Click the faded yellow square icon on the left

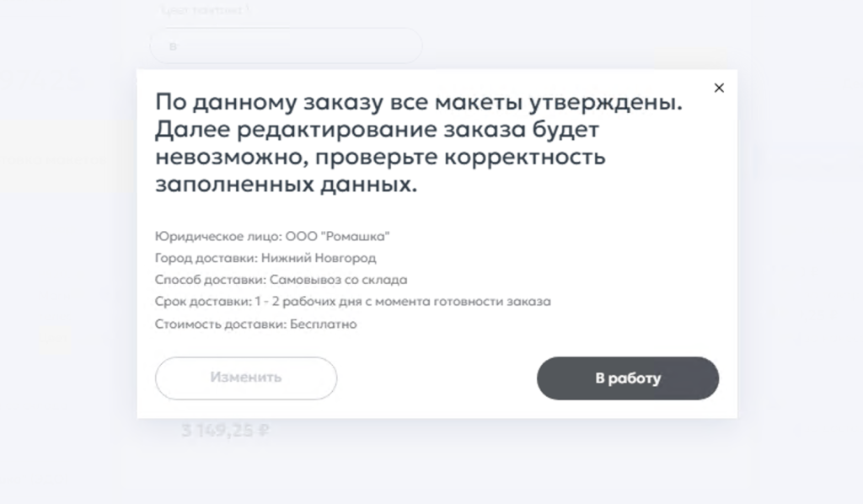click(x=56, y=340)
